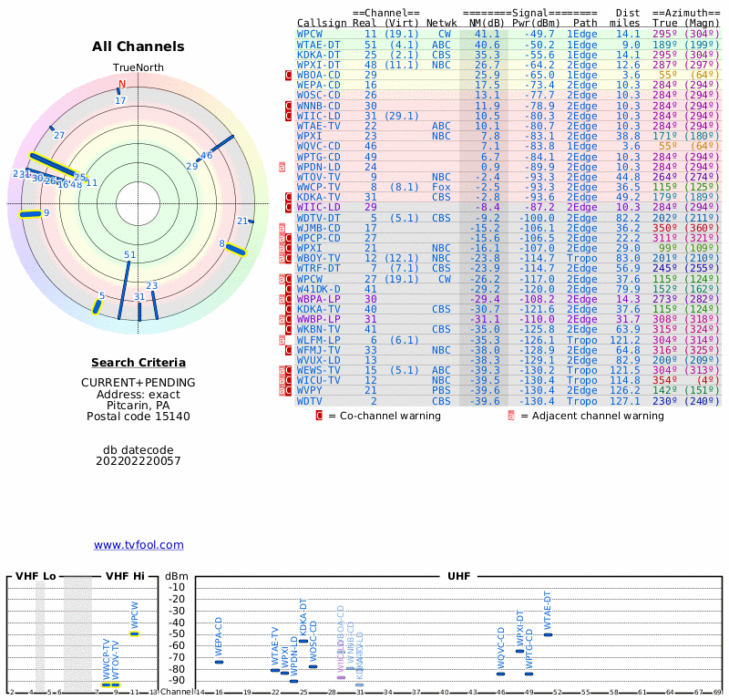Viewport: 729px width, 700px height.
Task: Click the WTAE-TV callsign
Action: pos(318,126)
